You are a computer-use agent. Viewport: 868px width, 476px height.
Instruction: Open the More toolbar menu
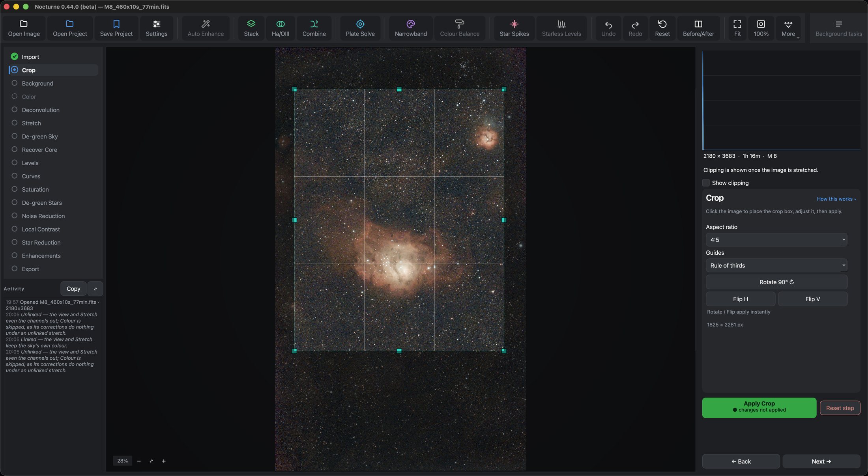(788, 28)
